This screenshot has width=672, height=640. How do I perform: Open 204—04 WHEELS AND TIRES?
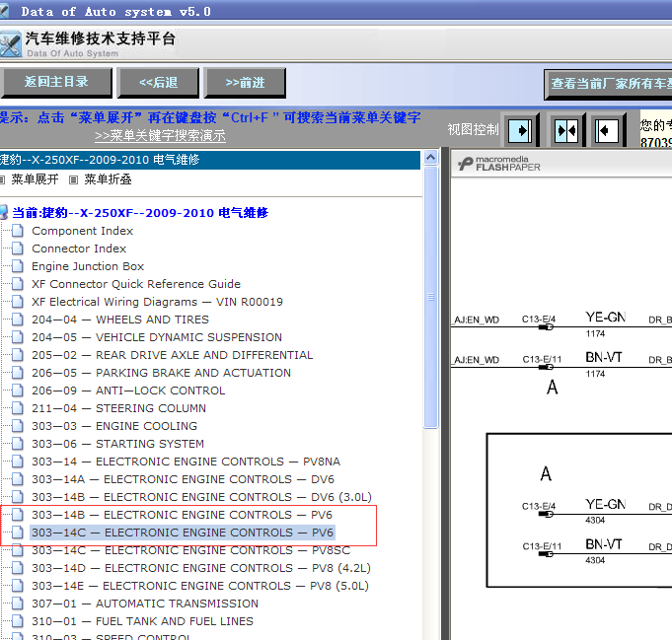coord(120,320)
